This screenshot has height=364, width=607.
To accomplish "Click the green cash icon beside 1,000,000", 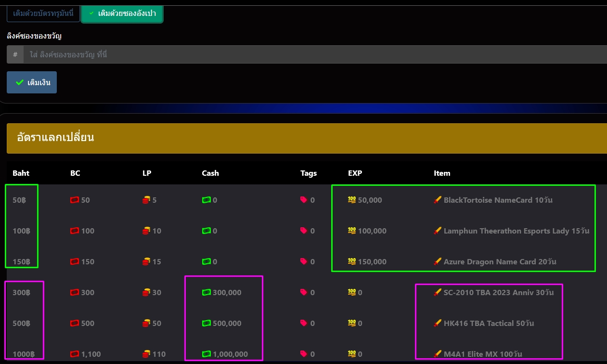I will pyautogui.click(x=207, y=354).
